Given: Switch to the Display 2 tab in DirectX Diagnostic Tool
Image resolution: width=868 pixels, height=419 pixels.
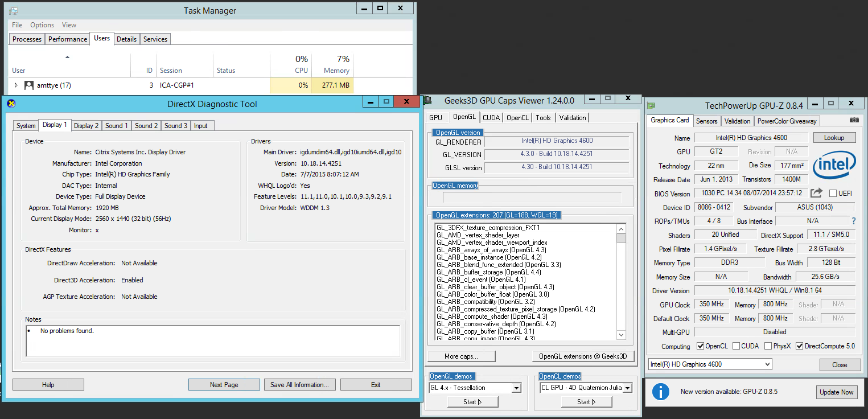Looking at the screenshot, I should [86, 126].
